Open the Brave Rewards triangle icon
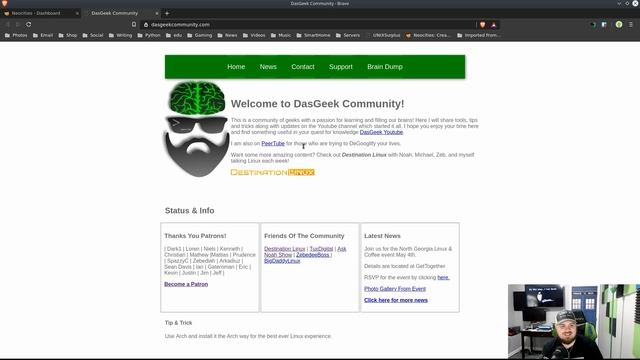Screen dimensions: 640x360 (x=493, y=24)
